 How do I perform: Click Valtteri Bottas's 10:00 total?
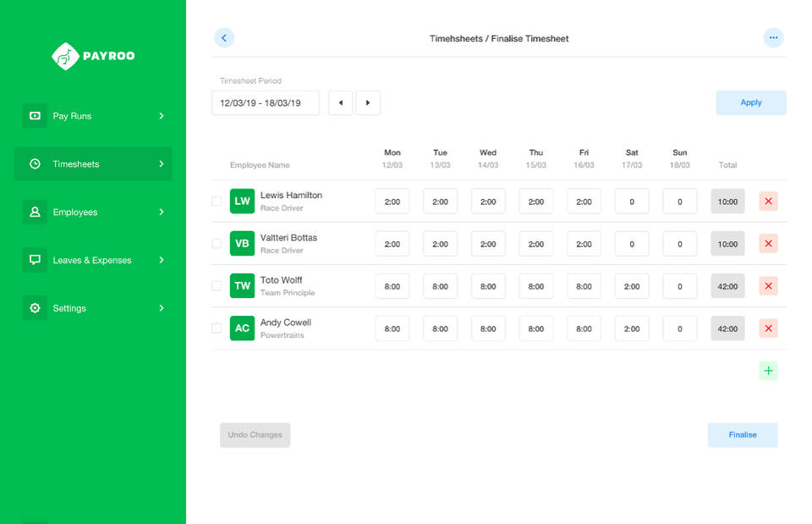(x=727, y=244)
